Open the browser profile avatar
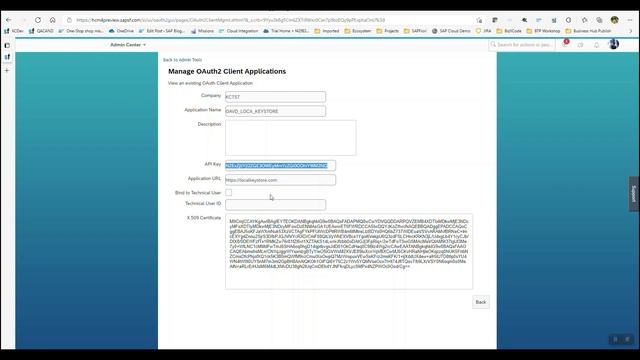The height and width of the screenshot is (360, 640). [614, 20]
